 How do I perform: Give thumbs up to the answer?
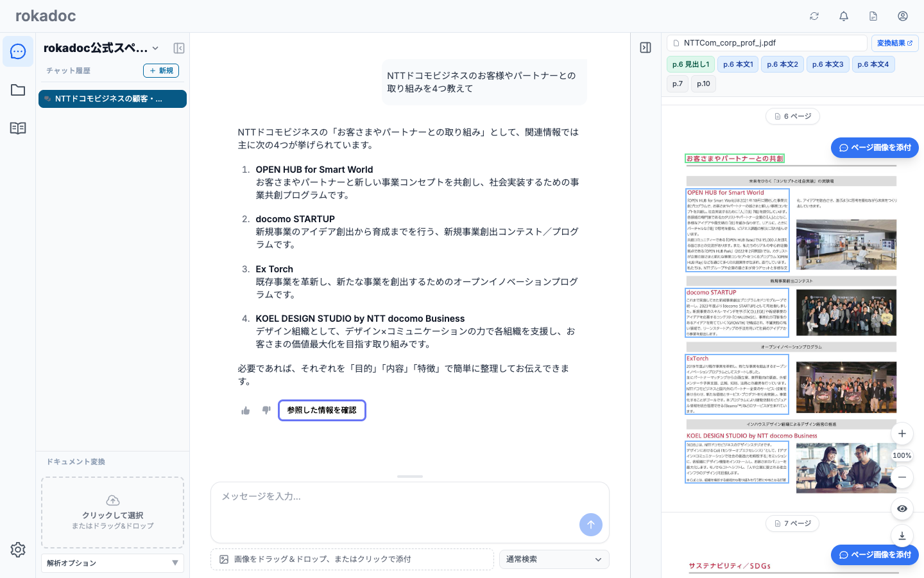pyautogui.click(x=246, y=410)
